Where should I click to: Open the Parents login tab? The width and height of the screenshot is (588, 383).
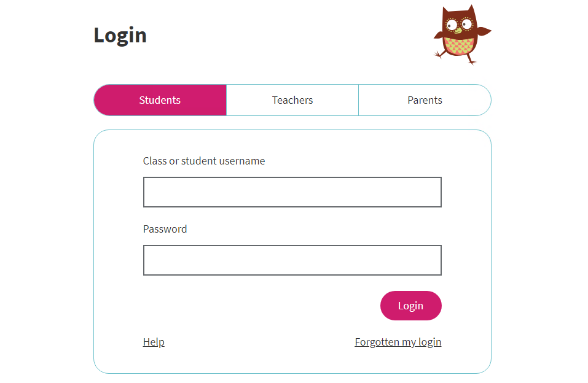pyautogui.click(x=425, y=100)
